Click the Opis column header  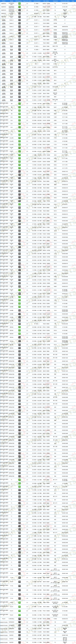tap(73, 1)
